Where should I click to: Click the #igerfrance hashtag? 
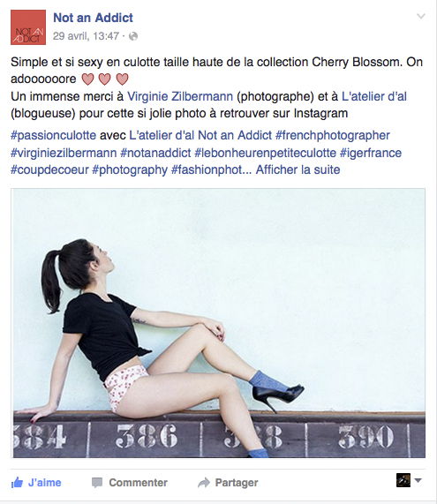[371, 153]
